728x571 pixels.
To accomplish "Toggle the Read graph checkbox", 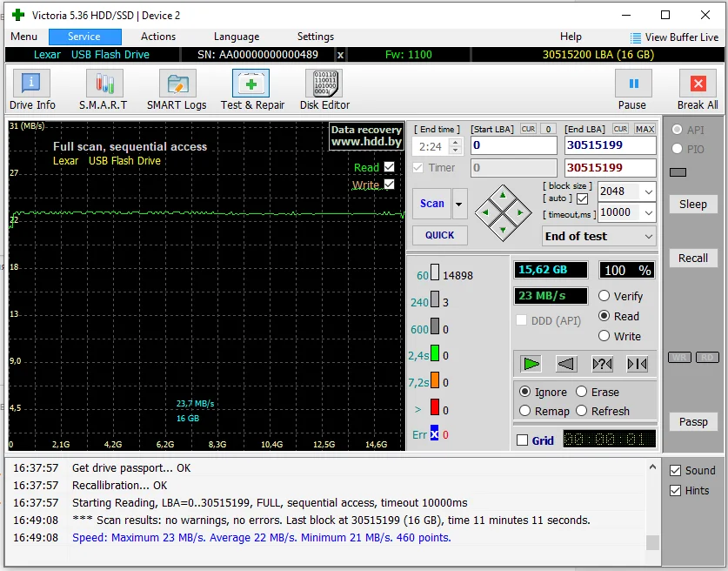I will pyautogui.click(x=389, y=167).
